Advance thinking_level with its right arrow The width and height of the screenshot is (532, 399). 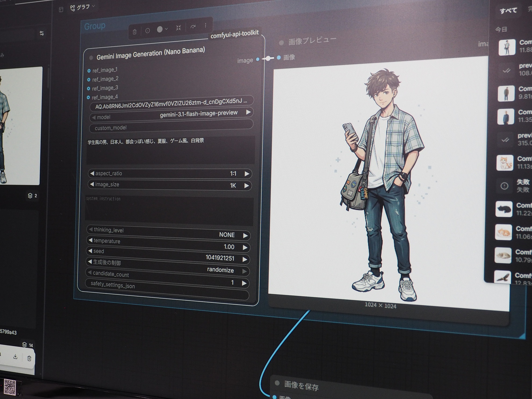click(x=245, y=236)
